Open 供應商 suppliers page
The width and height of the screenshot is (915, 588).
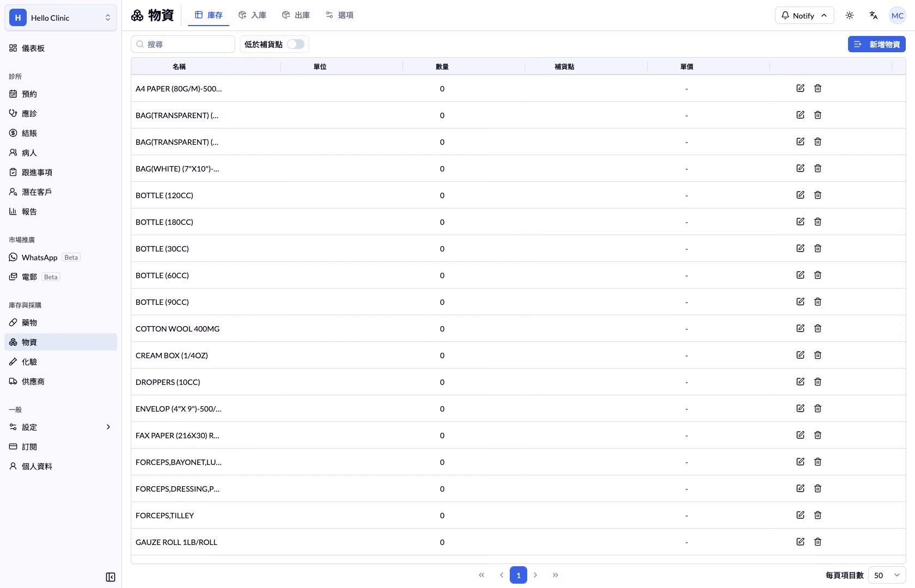coord(60,381)
